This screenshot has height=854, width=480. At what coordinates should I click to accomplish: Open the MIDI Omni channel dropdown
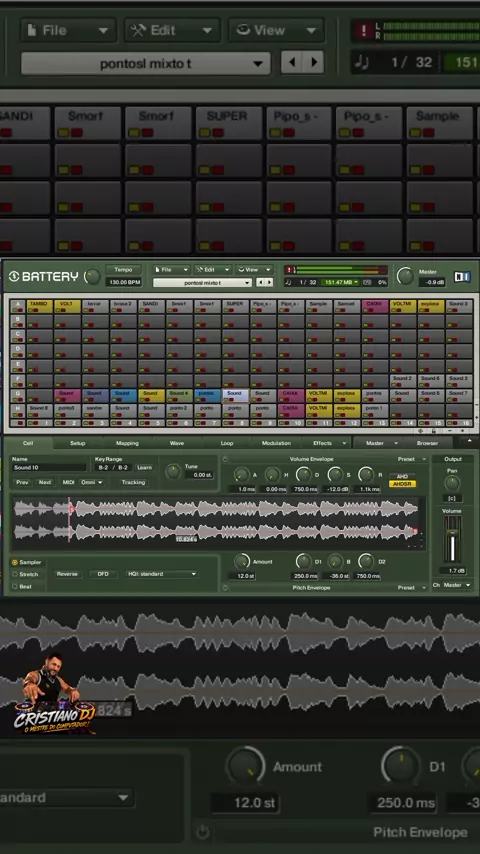coord(92,482)
